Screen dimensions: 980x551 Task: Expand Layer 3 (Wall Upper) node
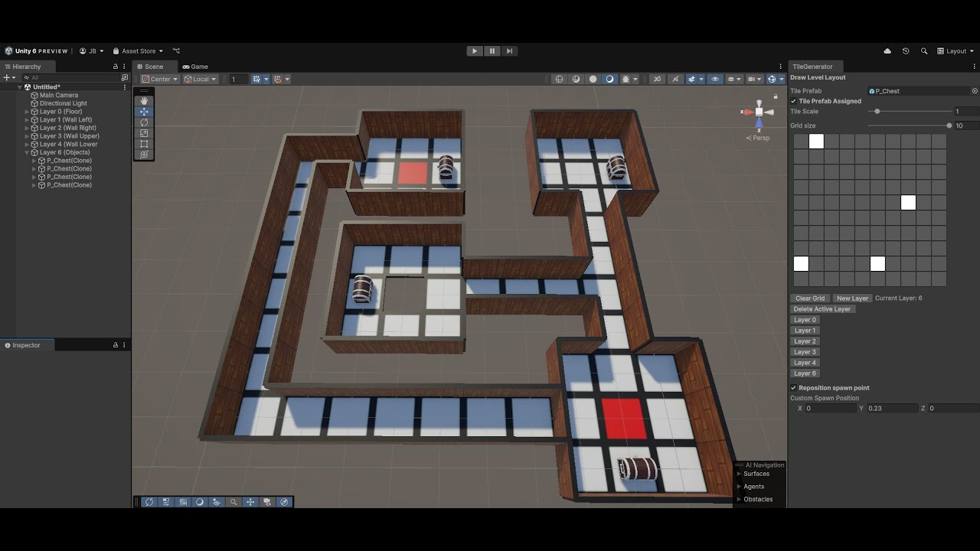(x=27, y=136)
